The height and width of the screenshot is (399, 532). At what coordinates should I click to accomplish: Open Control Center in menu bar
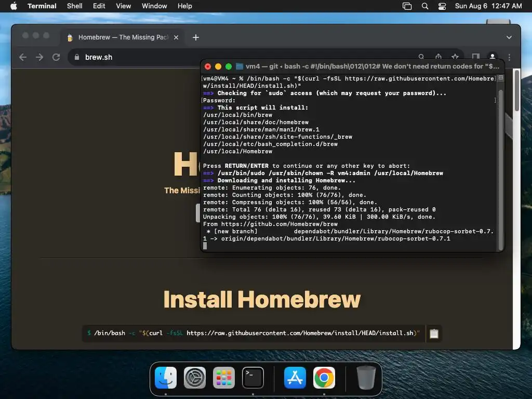[442, 6]
